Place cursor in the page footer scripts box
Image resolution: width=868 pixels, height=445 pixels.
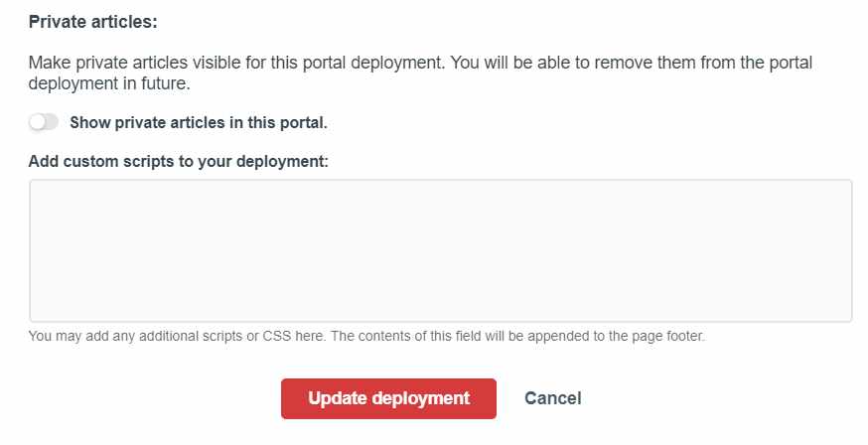(440, 250)
